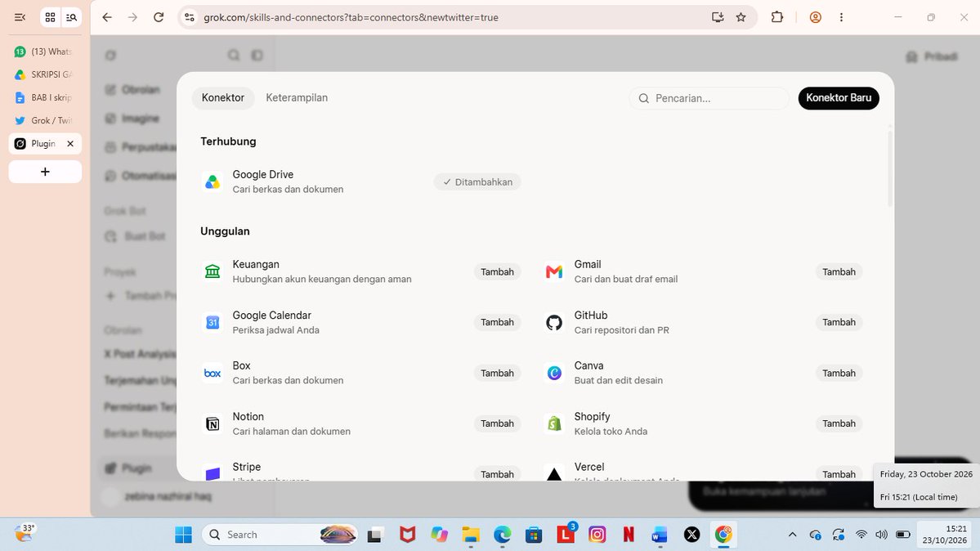
Task: Click Tambah next to Shopify
Action: click(839, 423)
